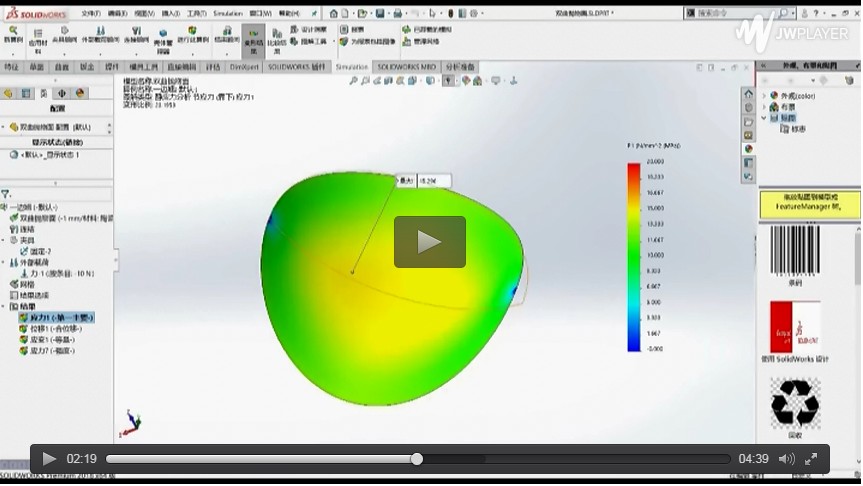Collapse the 贴图 decals tree node
This screenshot has height=486, width=863.
tap(764, 118)
